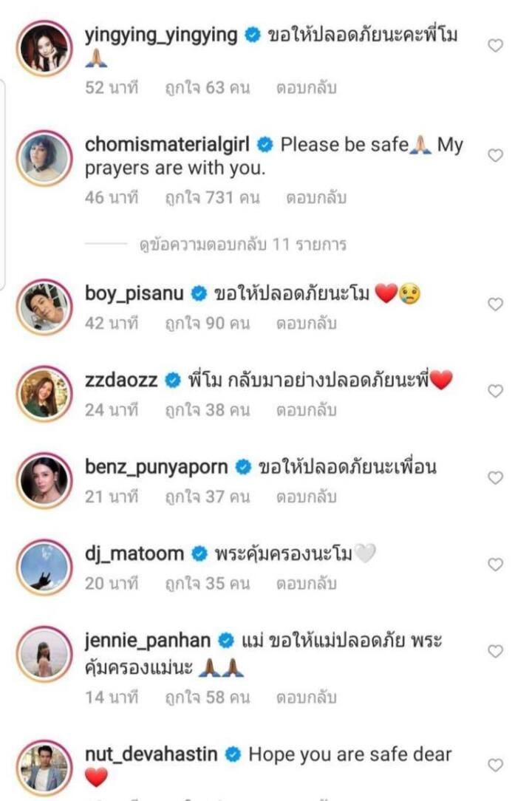Image resolution: width=532 pixels, height=801 pixels.
Task: Expand the 11 replies under chomismaterialgirl
Action: 242,245
